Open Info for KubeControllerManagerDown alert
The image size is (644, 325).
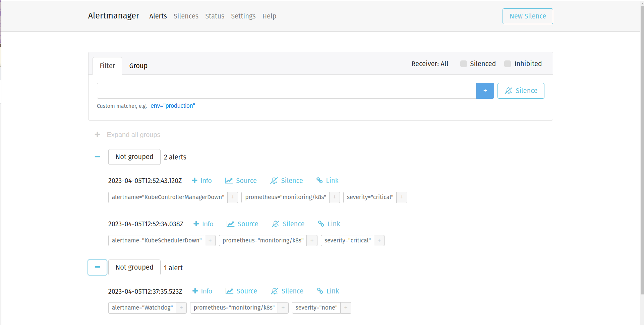point(202,181)
